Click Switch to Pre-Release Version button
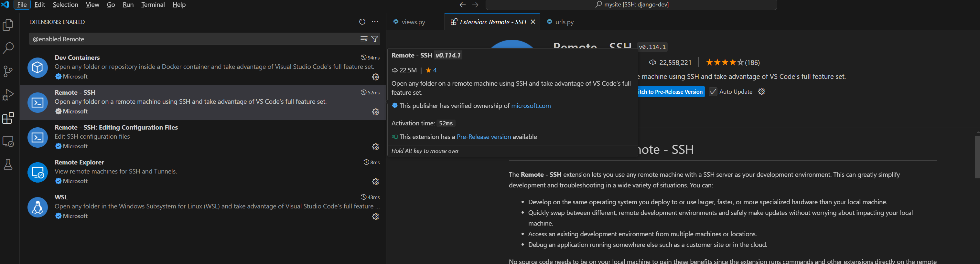The height and width of the screenshot is (264, 980). [671, 92]
